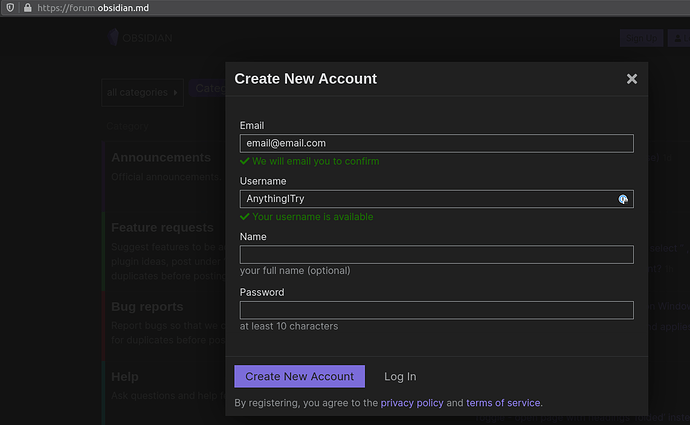Click the Name input field

point(437,255)
